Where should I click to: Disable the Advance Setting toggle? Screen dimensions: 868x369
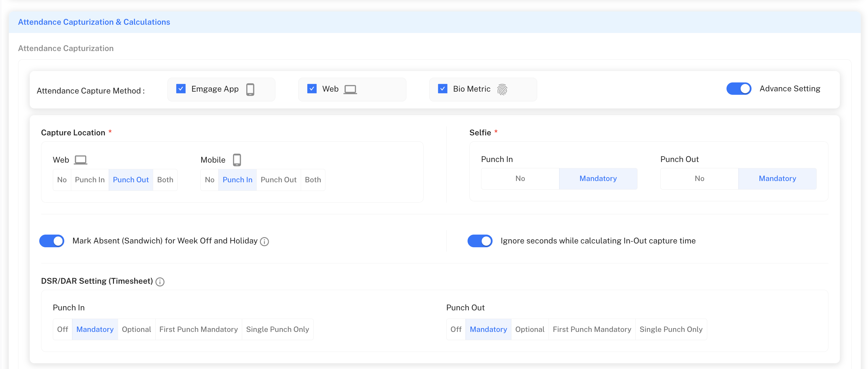(x=739, y=88)
